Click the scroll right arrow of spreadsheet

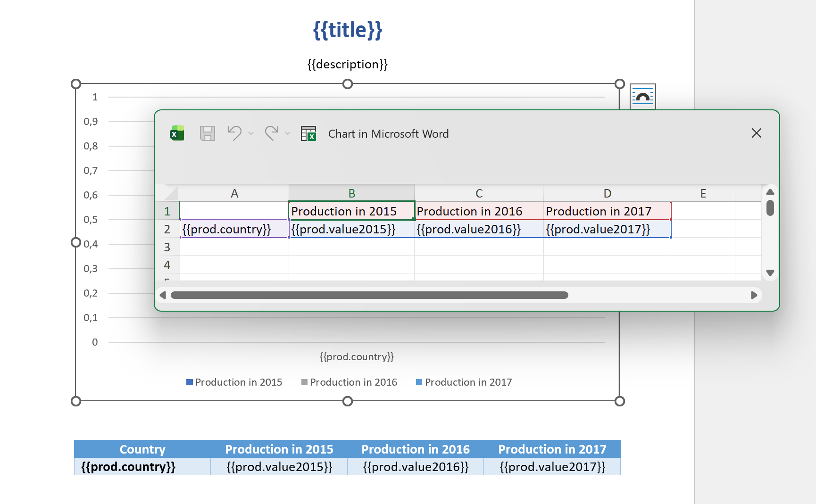(x=754, y=295)
